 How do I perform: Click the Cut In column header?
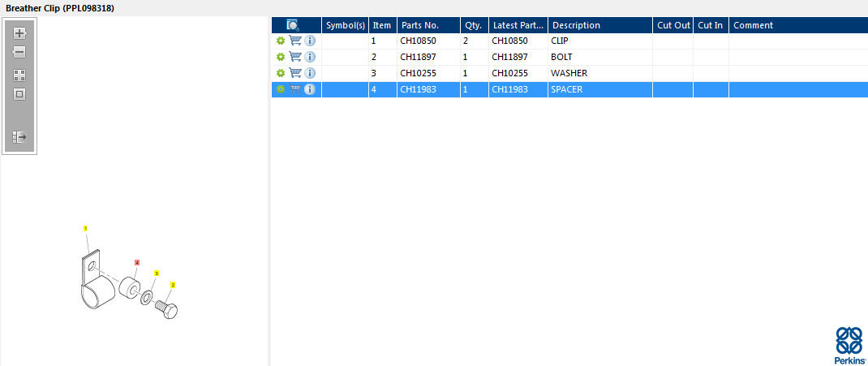(711, 25)
